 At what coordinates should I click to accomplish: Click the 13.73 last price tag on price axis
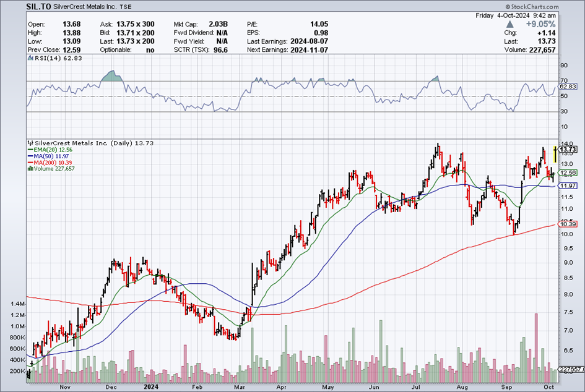pyautogui.click(x=568, y=150)
